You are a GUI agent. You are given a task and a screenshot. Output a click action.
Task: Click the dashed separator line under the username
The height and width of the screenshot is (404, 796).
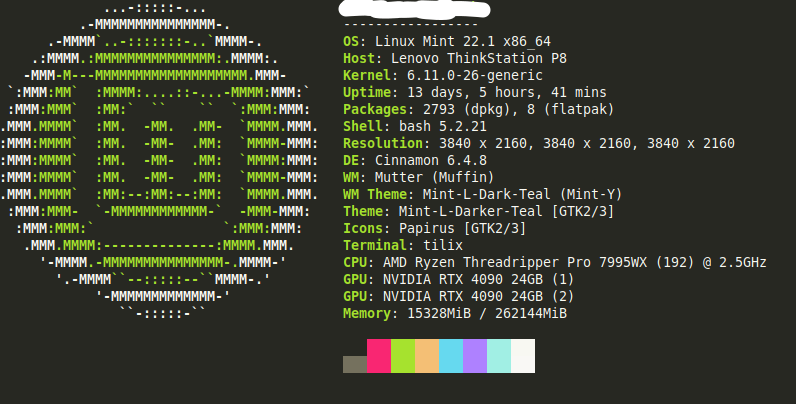(411, 24)
